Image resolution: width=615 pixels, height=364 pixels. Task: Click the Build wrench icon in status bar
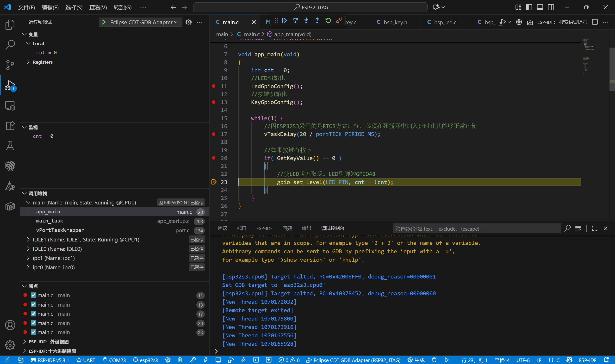click(x=193, y=360)
